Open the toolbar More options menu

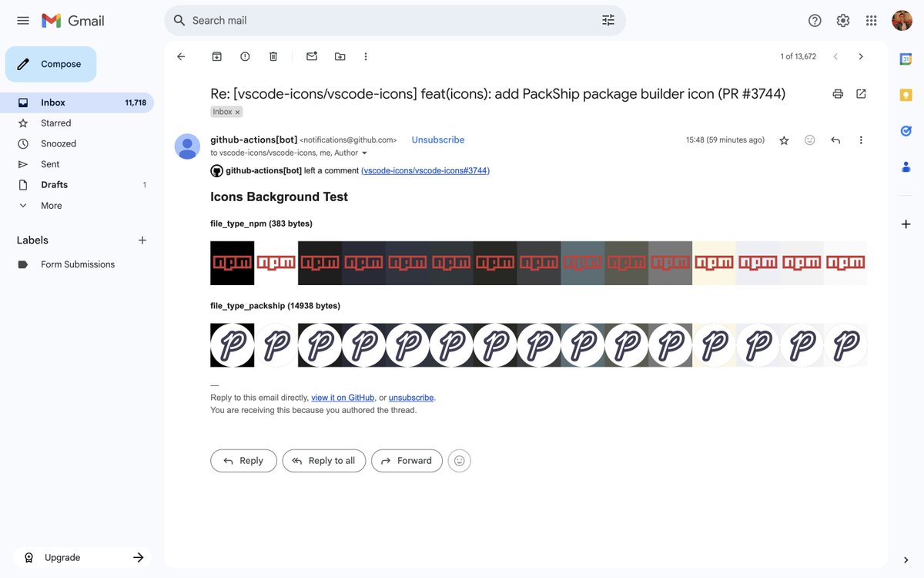366,56
